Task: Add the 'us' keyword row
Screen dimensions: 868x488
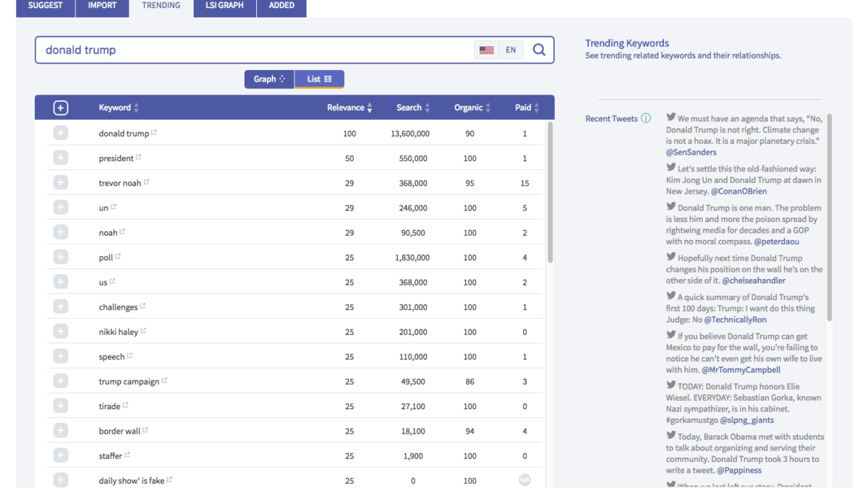Action: tap(61, 282)
